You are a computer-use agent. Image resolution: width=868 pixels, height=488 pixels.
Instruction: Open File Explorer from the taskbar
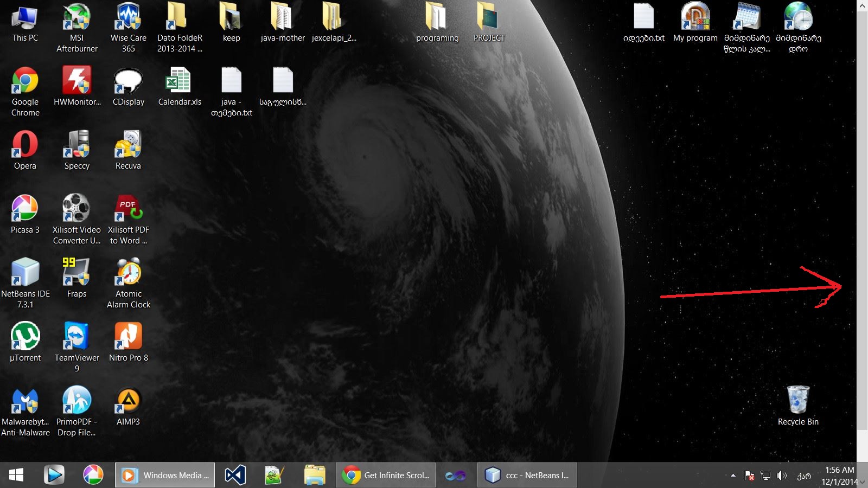point(315,476)
